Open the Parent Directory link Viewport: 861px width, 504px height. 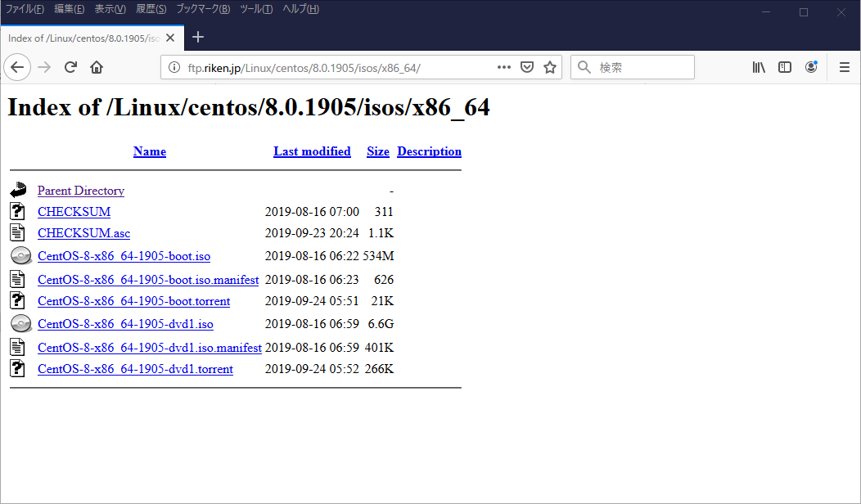[x=81, y=191]
